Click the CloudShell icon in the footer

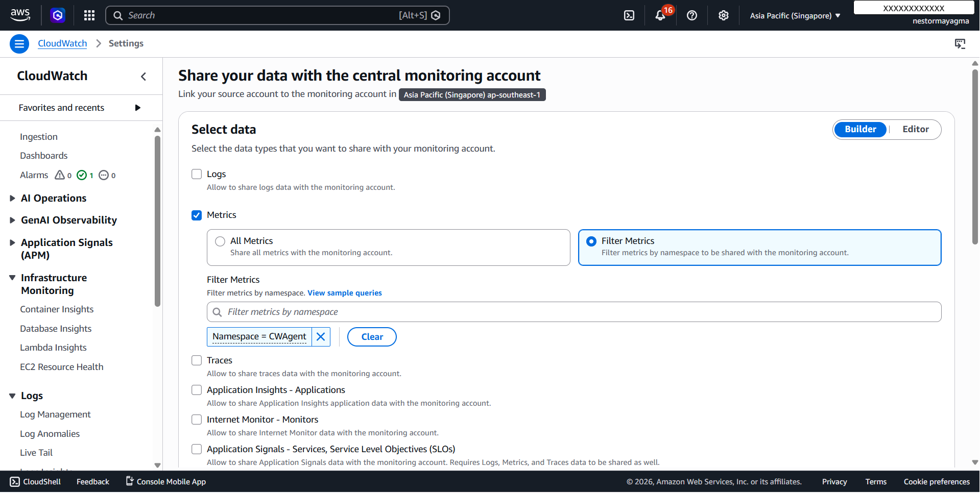[x=15, y=482]
